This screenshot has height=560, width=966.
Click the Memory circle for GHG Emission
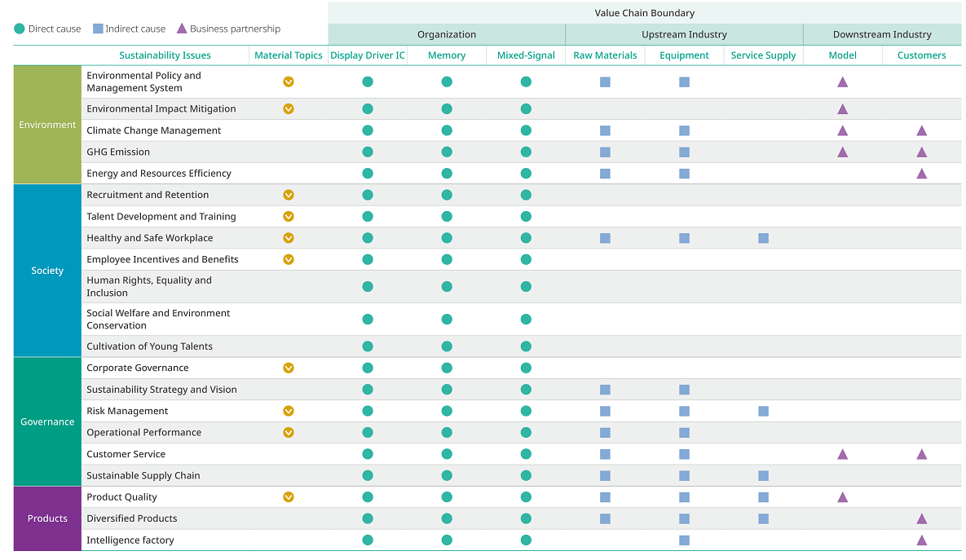447,152
